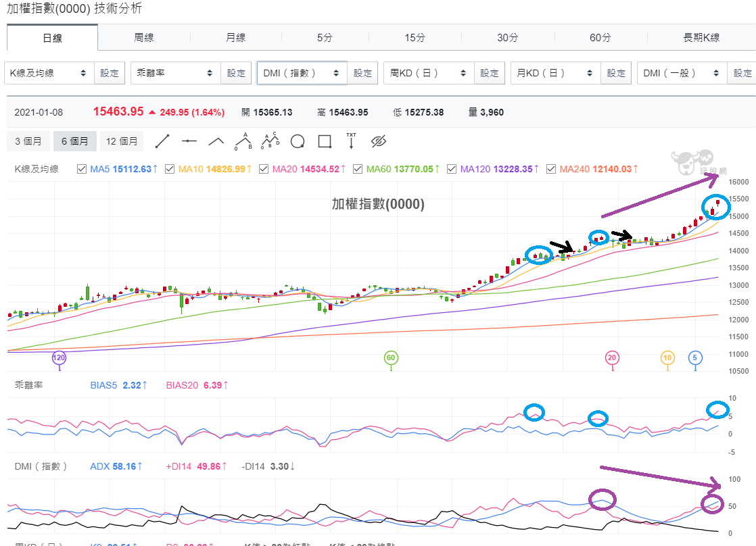Switch to the 長期K線 tab
Screen dimensions: 756x546
point(701,38)
